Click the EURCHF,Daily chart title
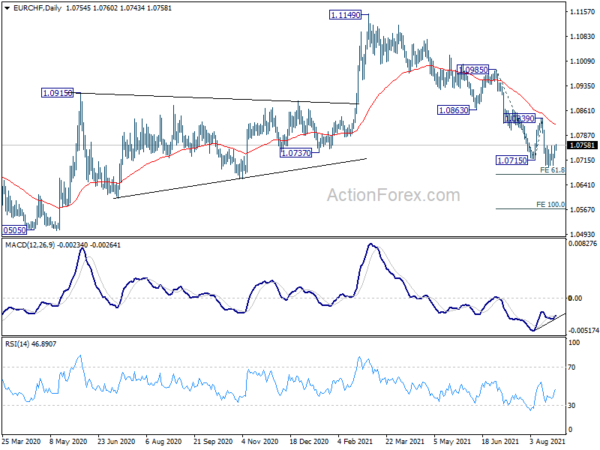Image resolution: width=600 pixels, height=450 pixels. point(37,8)
